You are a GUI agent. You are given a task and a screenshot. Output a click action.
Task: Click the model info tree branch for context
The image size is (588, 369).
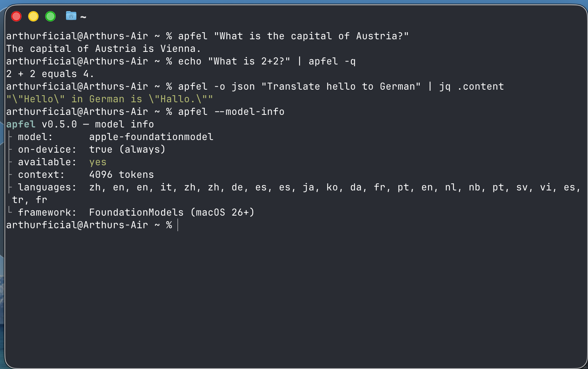10,174
